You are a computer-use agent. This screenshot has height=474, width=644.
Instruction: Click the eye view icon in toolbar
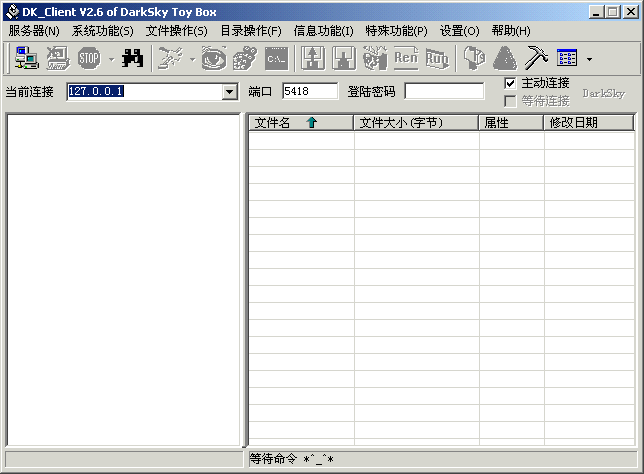pyautogui.click(x=213, y=58)
